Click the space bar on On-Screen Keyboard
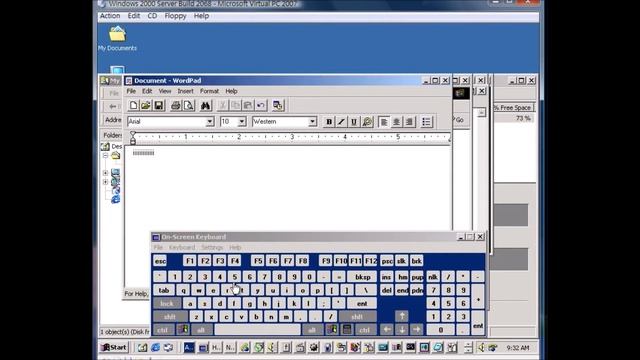The height and width of the screenshot is (360, 640). pyautogui.click(x=258, y=329)
